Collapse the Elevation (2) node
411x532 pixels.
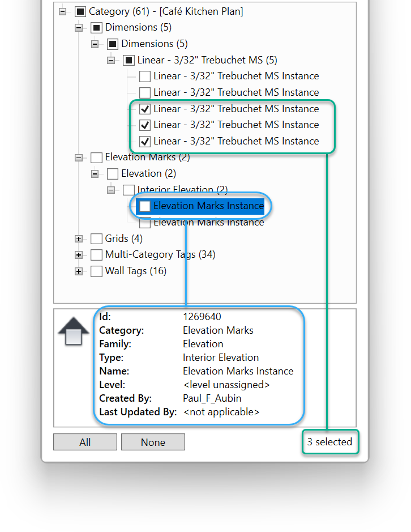(95, 174)
